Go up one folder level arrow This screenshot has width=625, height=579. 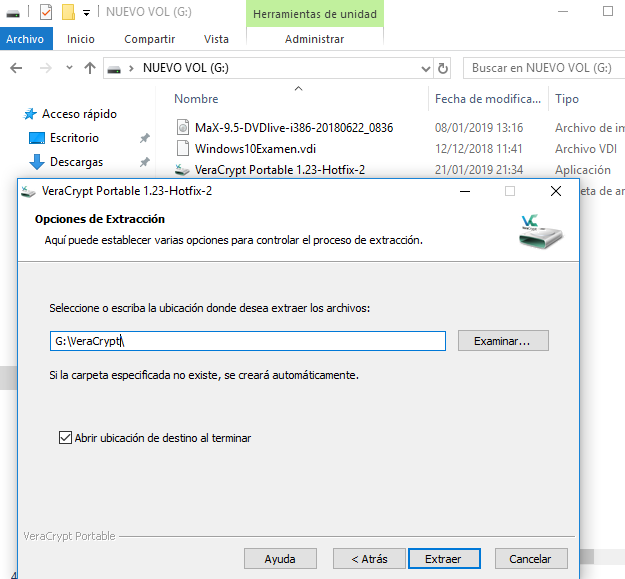coord(90,68)
